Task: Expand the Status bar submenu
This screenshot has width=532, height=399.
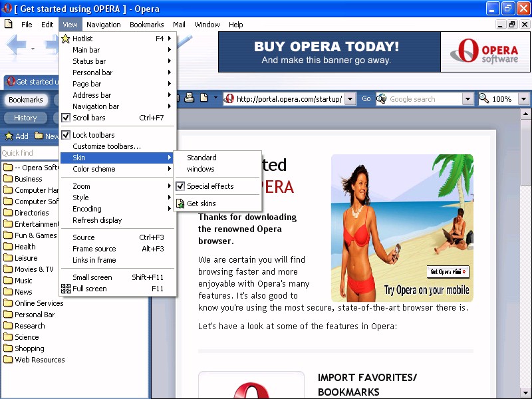Action: tap(118, 61)
